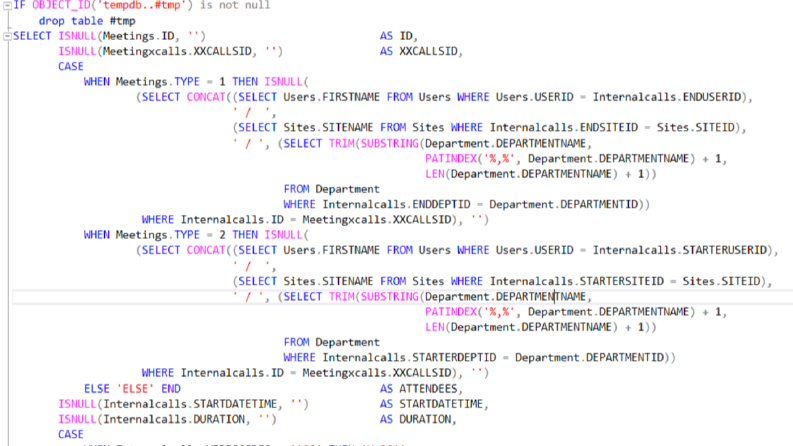Viewport: 793px width, 446px height.
Task: Click the first LEN(Department.DEPARTMENTNAME) expression
Action: tap(521, 173)
